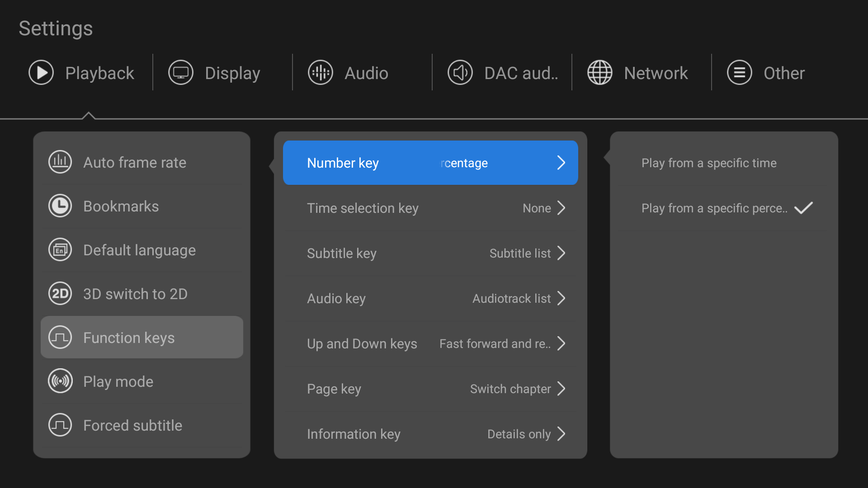This screenshot has width=868, height=488.
Task: Click the 'None' value text
Action: (x=537, y=208)
